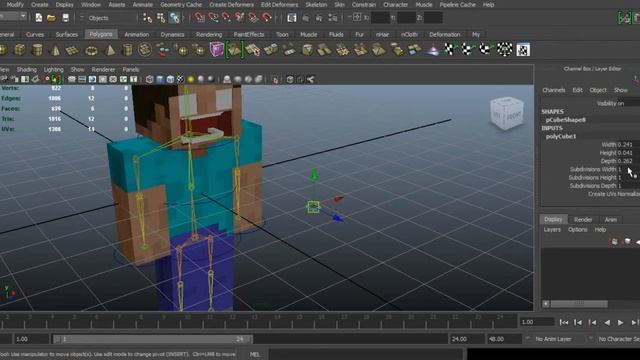The width and height of the screenshot is (640, 360).
Task: Open the viewport Shading menu
Action: tap(27, 69)
